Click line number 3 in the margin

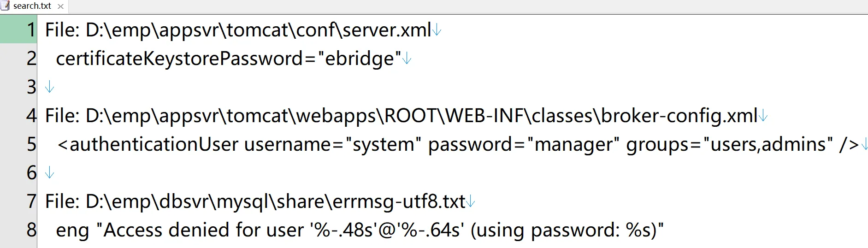point(31,87)
